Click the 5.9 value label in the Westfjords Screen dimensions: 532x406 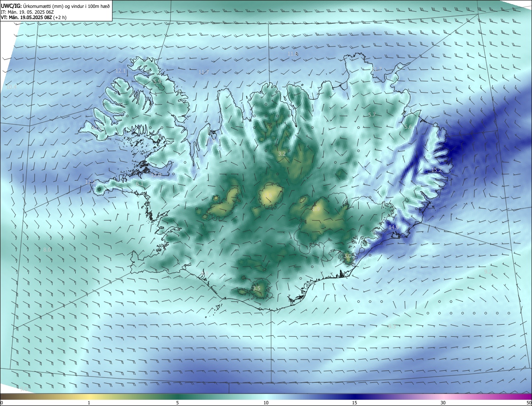coord(158,83)
